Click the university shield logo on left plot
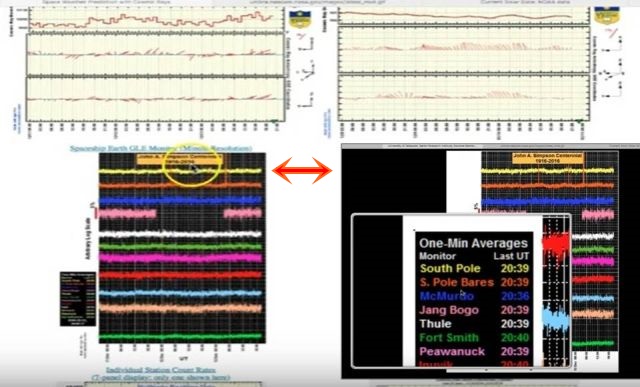Viewport: 640px width, 387px height. tap(300, 20)
